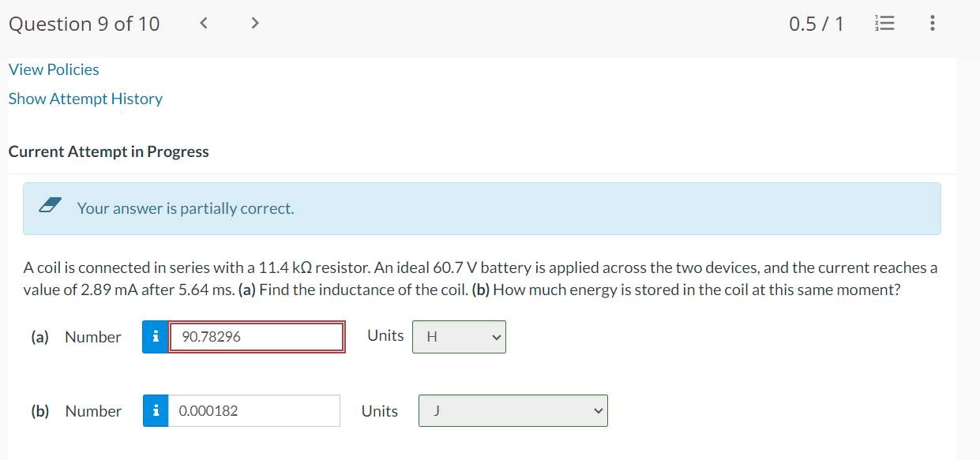Click inside the field containing 90.78296
Screen dimensions: 980x460
click(256, 337)
